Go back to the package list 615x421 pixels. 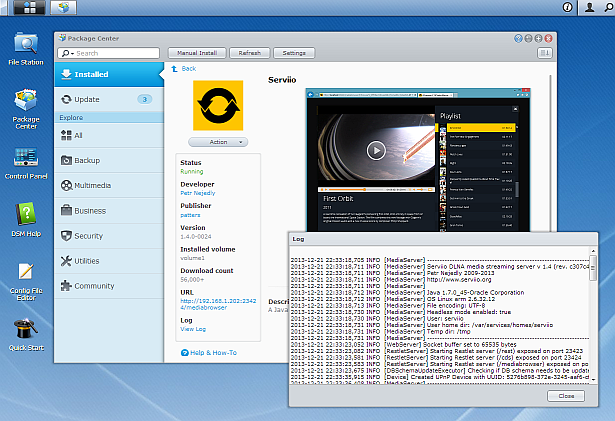pyautogui.click(x=184, y=69)
